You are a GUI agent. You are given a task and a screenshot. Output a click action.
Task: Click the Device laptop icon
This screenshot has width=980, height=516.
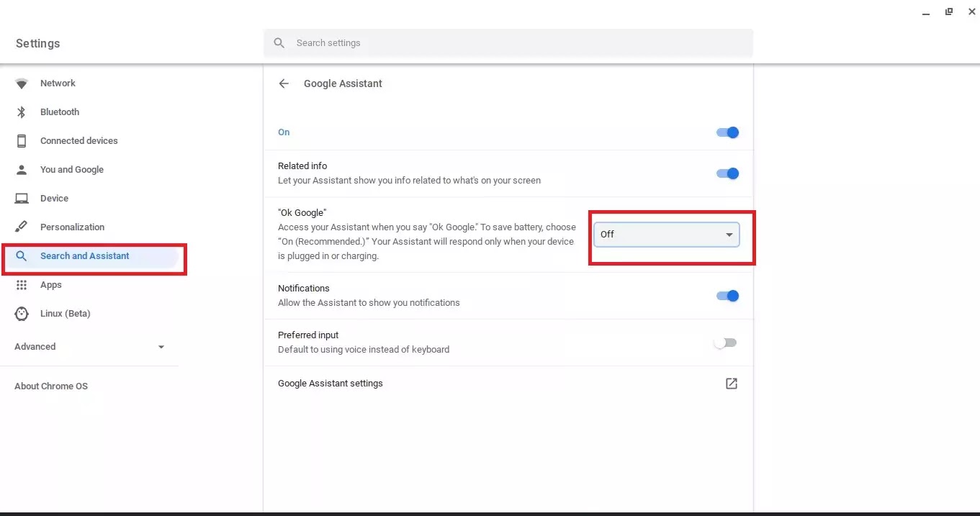tap(22, 199)
